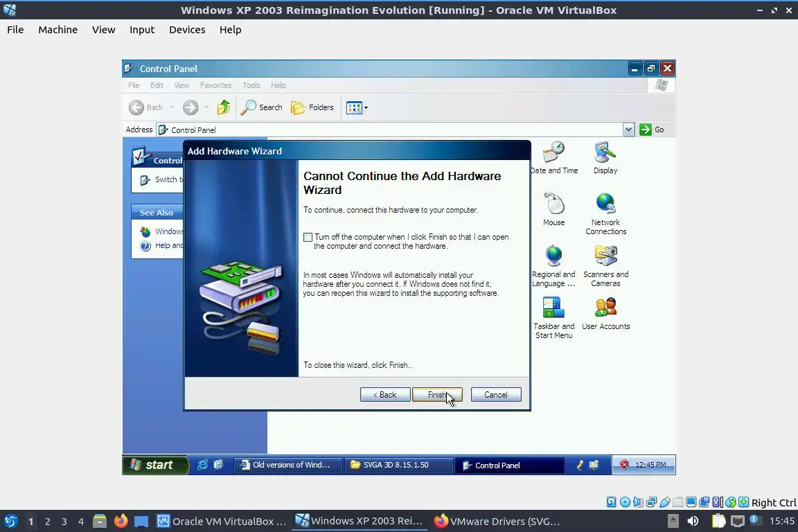Open Taskbar and Start Menu icon
Screen dimensions: 798x532
[553, 318]
